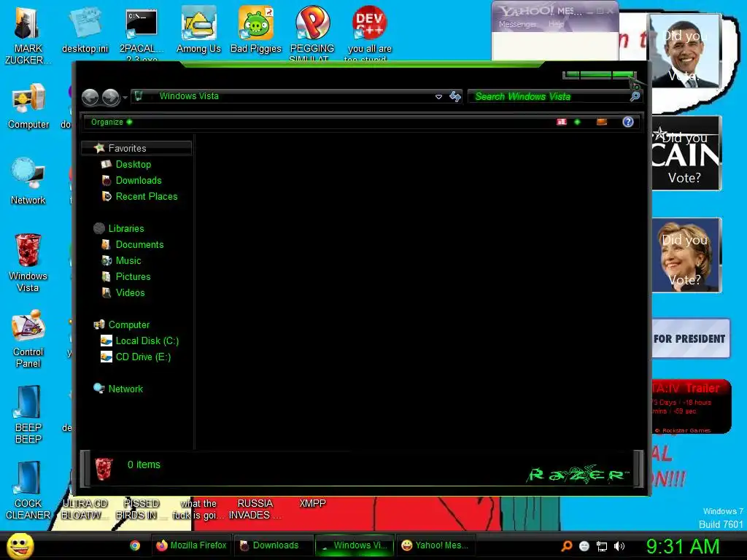Toggle the preview pane icon

[602, 122]
